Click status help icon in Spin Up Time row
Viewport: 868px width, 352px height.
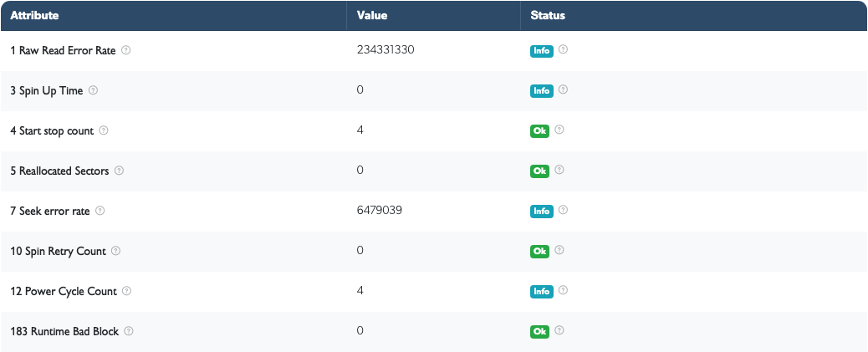coord(563,89)
